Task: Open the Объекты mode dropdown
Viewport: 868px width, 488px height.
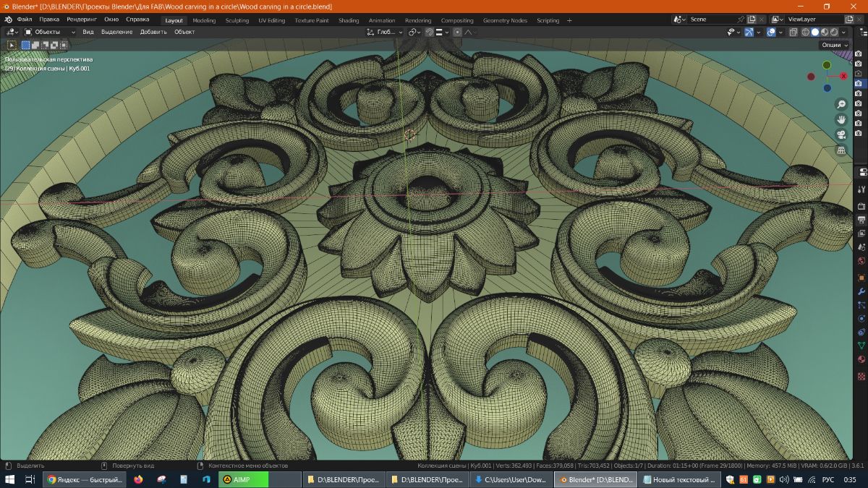Action: coord(49,32)
